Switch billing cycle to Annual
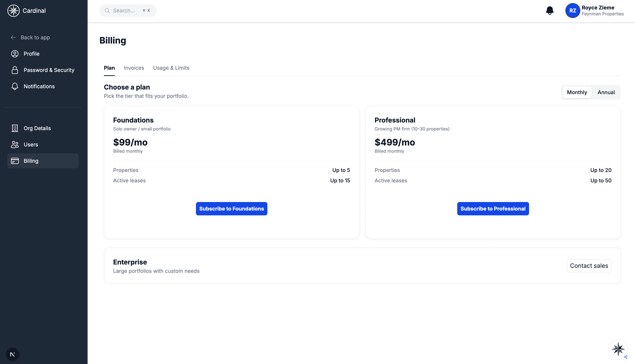The height and width of the screenshot is (364, 635). [x=606, y=92]
